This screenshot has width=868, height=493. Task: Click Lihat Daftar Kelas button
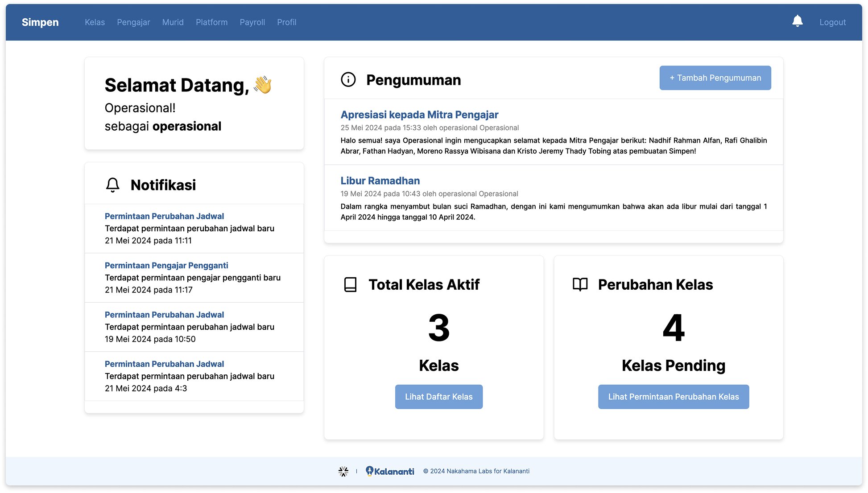(x=438, y=397)
